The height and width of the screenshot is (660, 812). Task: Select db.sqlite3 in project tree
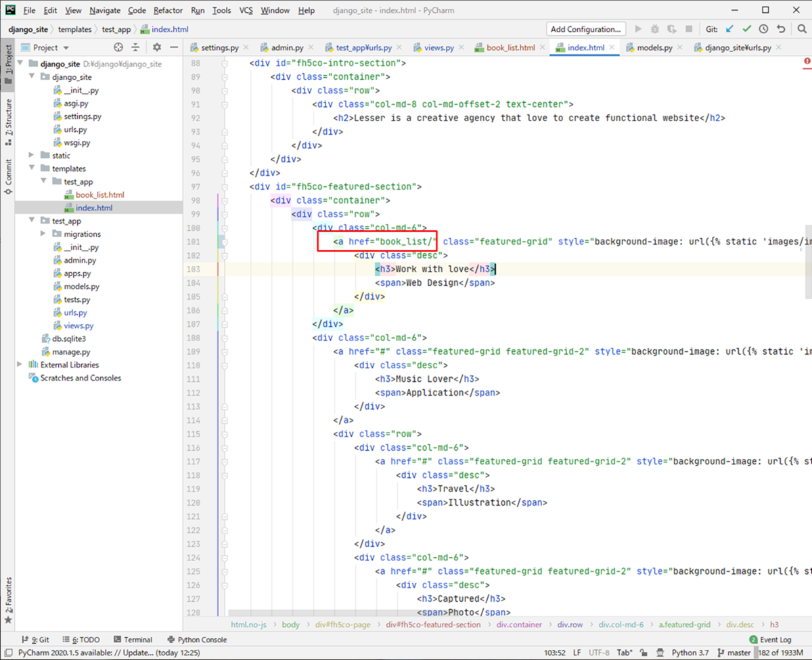69,338
